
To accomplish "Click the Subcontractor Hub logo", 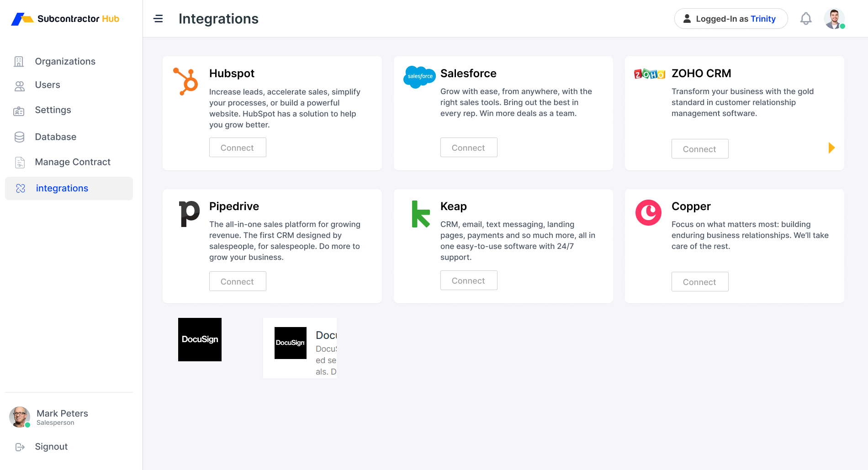I will pyautogui.click(x=65, y=19).
